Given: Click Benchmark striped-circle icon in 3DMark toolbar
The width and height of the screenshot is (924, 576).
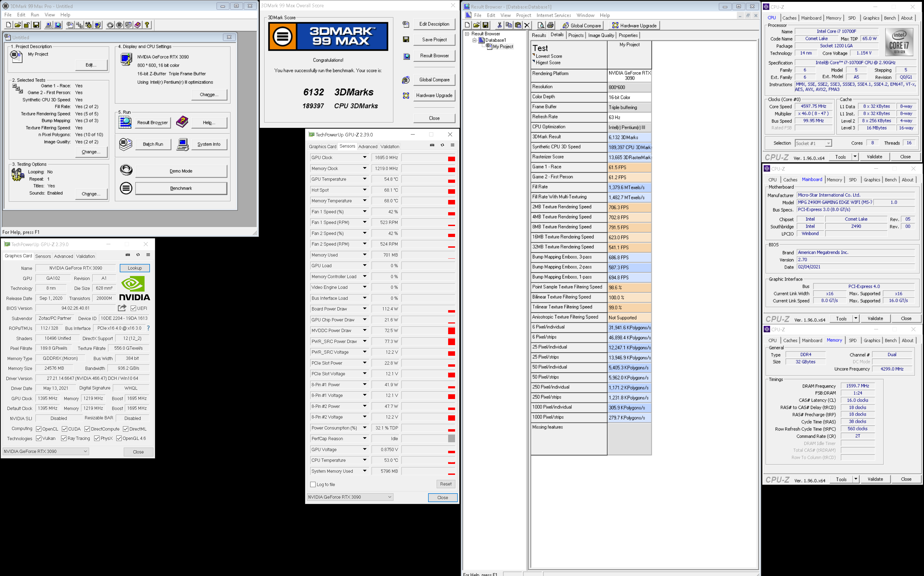Looking at the screenshot, I should click(119, 25).
